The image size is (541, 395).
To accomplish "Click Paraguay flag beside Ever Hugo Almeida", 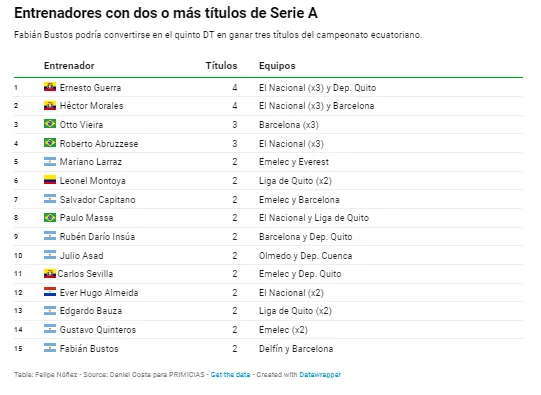I will [x=50, y=292].
